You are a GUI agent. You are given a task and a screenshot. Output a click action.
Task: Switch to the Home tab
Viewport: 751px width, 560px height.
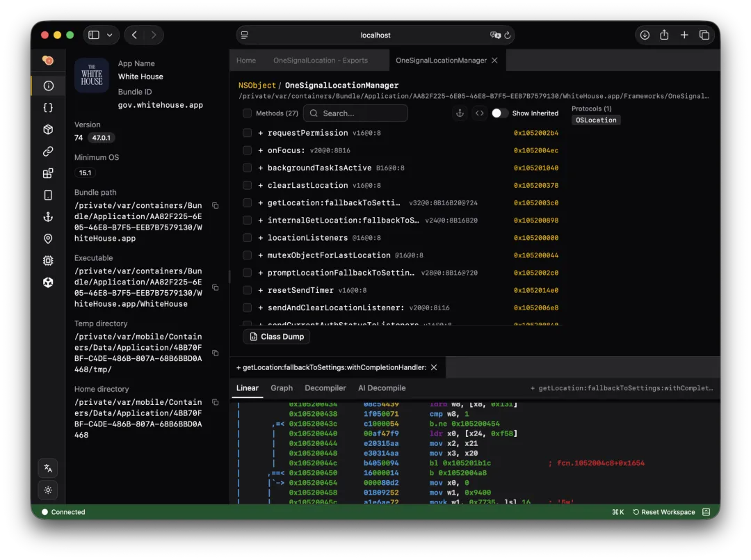tap(246, 61)
